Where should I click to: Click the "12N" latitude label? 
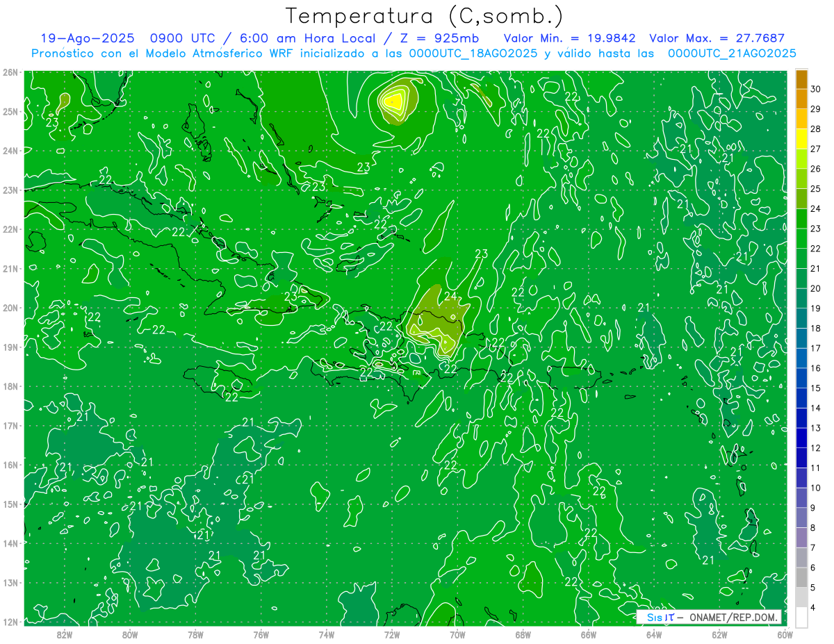click(10, 622)
